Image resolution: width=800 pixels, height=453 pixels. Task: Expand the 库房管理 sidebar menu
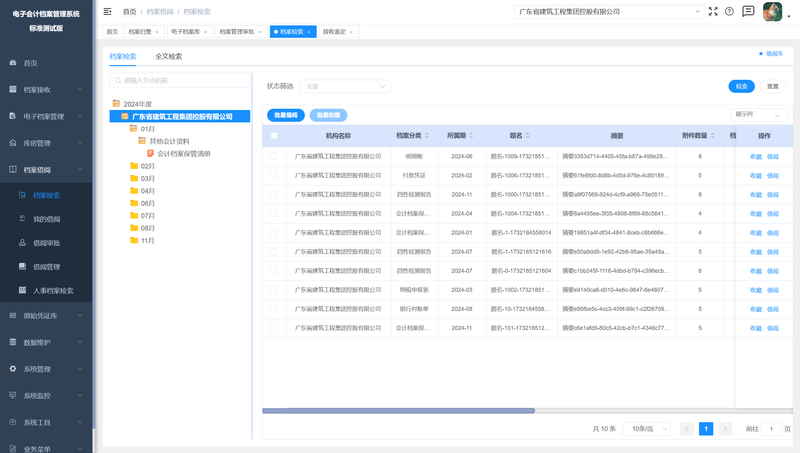point(80,143)
